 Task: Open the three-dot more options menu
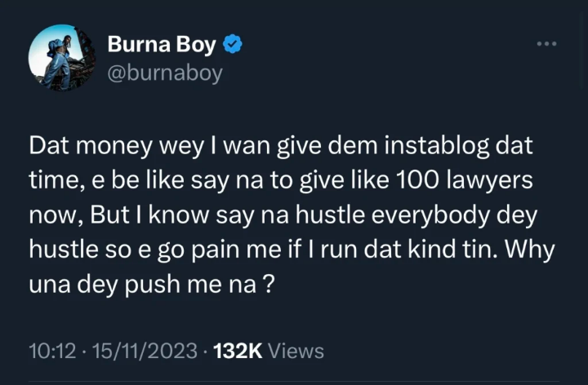point(546,44)
